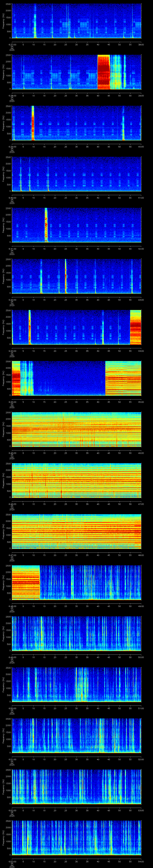This screenshot has height=868, width=153.
Task: Click the 6:39:00 start time label
Action: 12,147
